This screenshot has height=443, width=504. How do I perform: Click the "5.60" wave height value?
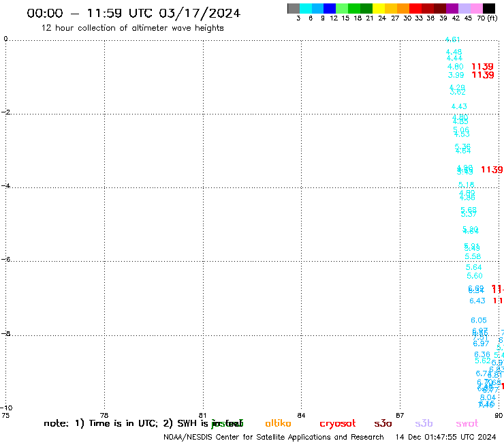pyautogui.click(x=475, y=276)
